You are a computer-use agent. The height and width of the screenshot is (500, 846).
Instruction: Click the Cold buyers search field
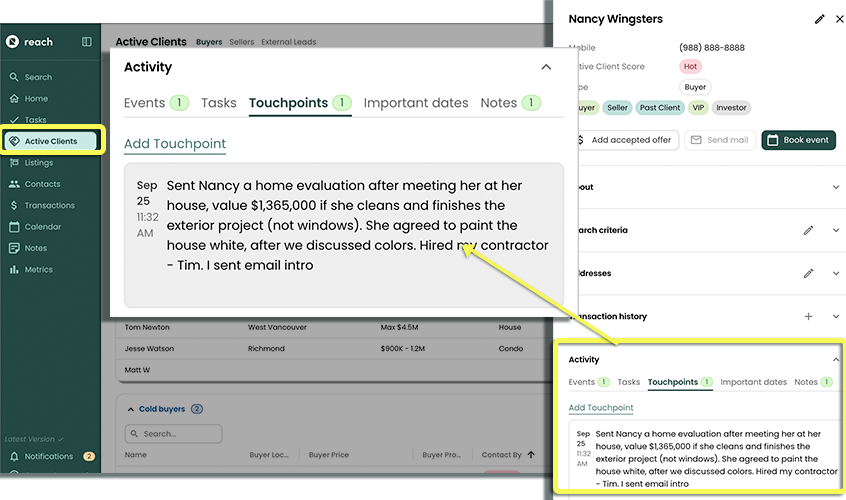(173, 434)
